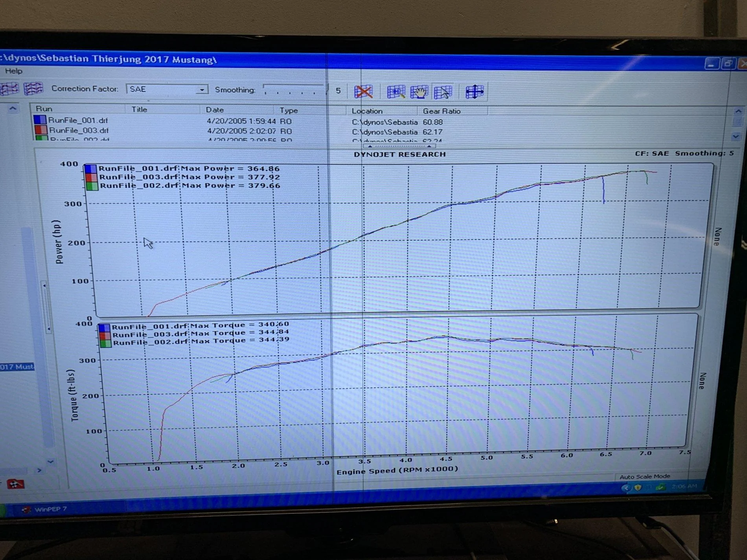Click the Torque (ft-lbs) axis label
The image size is (747, 560).
click(x=74, y=395)
